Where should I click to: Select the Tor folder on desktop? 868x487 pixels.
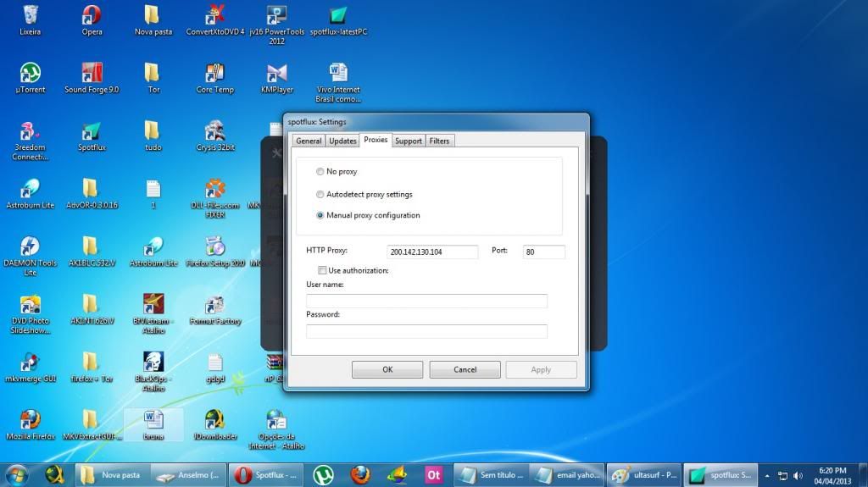(x=153, y=77)
